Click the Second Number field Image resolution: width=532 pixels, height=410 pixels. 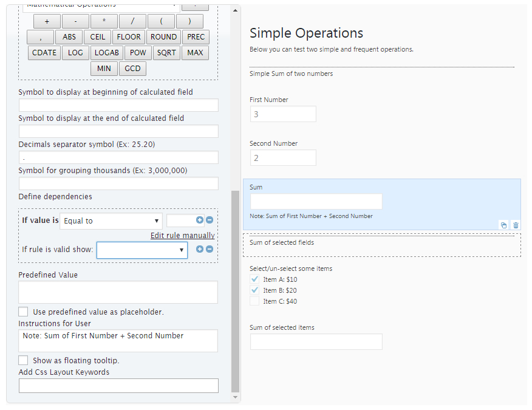pos(283,158)
